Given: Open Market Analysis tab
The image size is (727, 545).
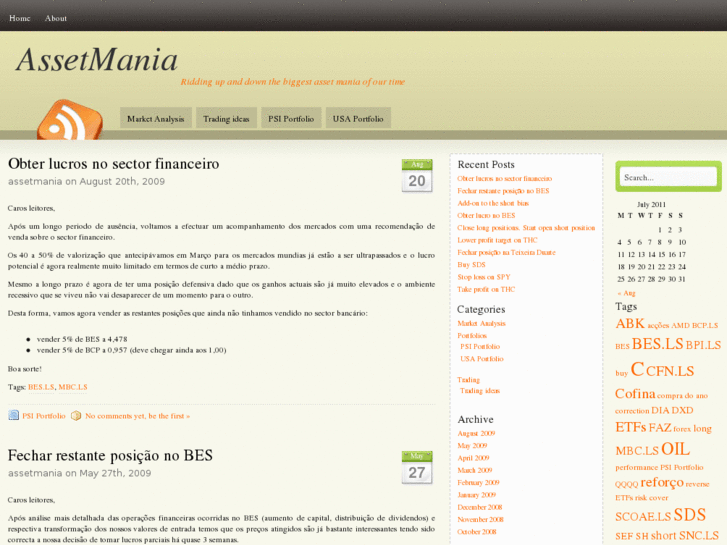Looking at the screenshot, I should [x=156, y=118].
